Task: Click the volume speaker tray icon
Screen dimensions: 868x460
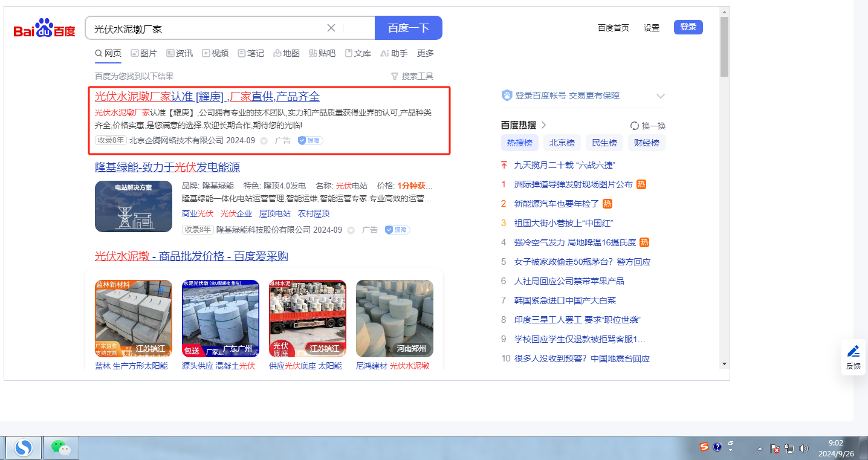Action: 803,449
